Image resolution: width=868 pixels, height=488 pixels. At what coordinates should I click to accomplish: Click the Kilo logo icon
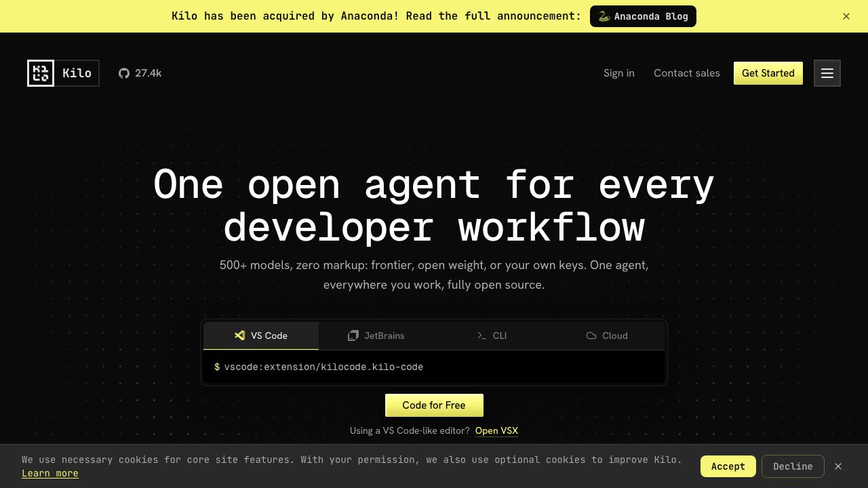[x=41, y=73]
